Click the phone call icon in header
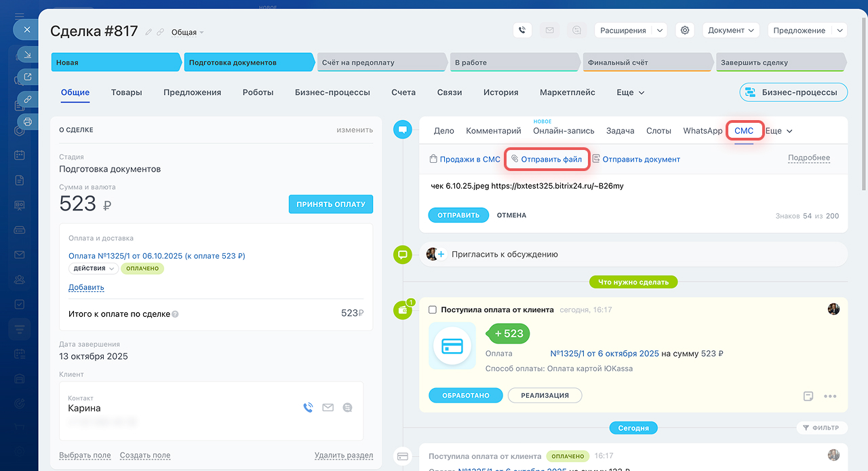 [521, 31]
